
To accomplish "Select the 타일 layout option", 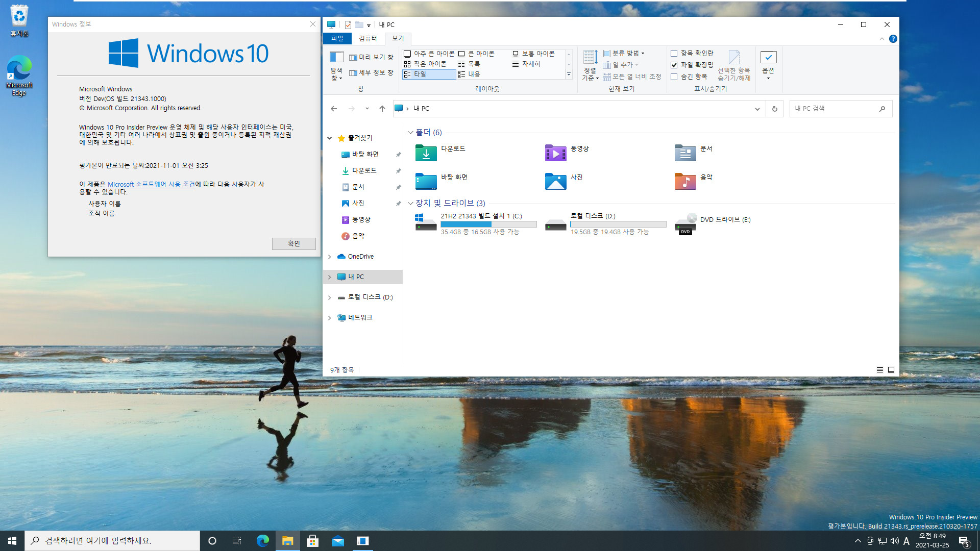I will (429, 74).
